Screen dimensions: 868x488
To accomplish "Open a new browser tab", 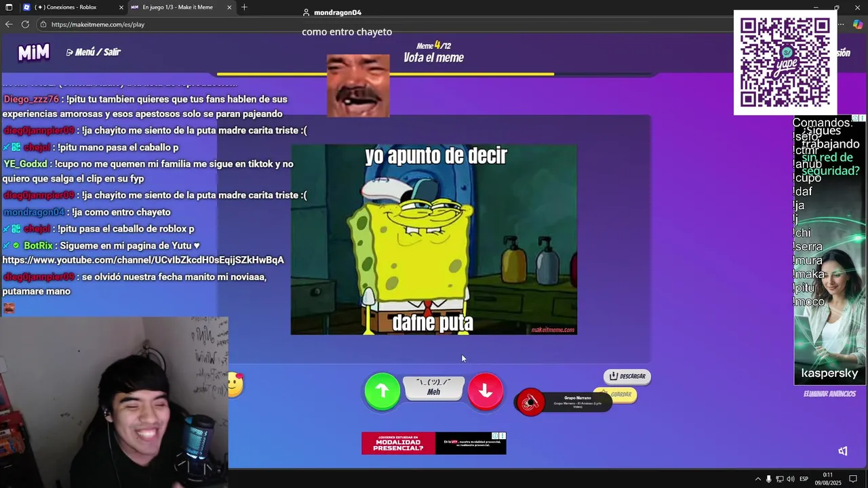I will click(x=244, y=7).
